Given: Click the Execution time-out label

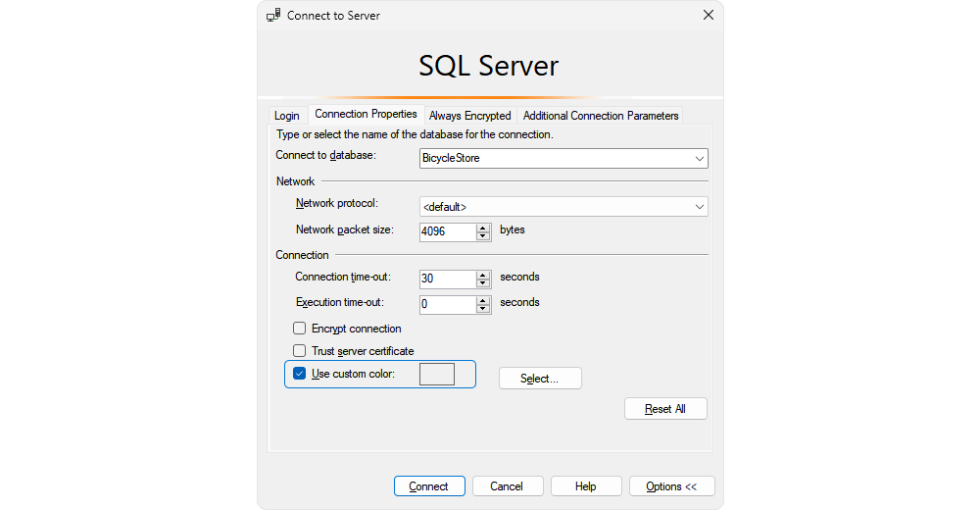Looking at the screenshot, I should pos(340,302).
